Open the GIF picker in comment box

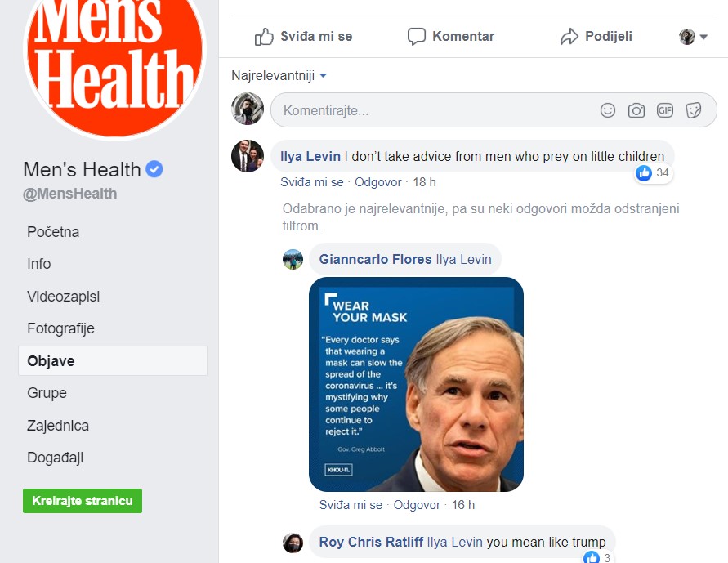[665, 110]
